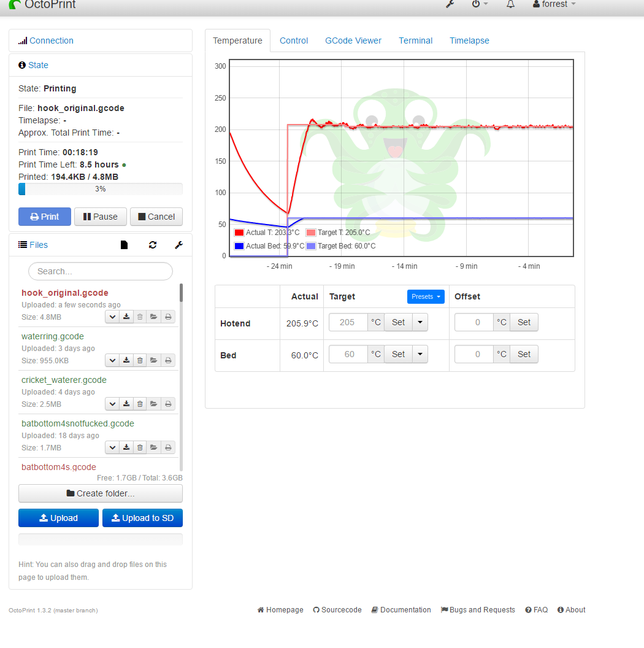Switch to the GCode Viewer tab
This screenshot has width=644, height=648.
coord(353,40)
